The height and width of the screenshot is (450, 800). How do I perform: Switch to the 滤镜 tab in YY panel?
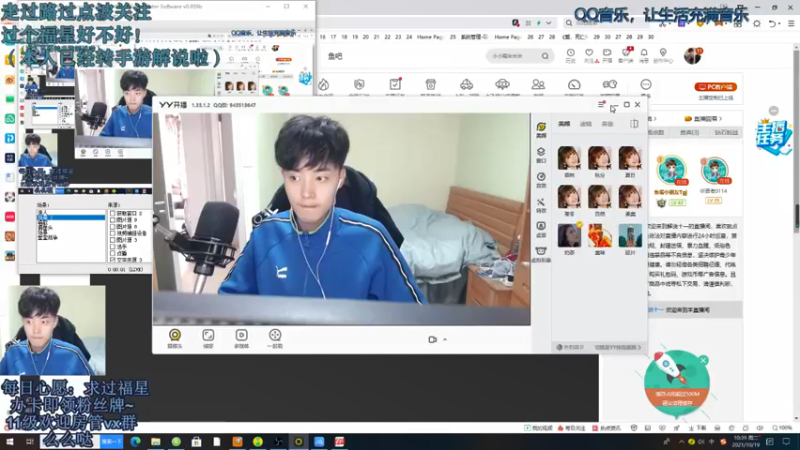click(x=585, y=124)
